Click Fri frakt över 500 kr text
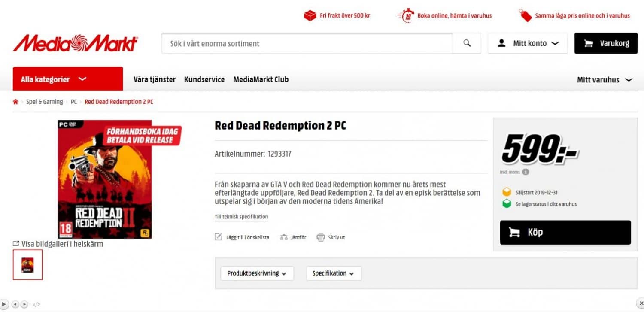 click(x=345, y=15)
